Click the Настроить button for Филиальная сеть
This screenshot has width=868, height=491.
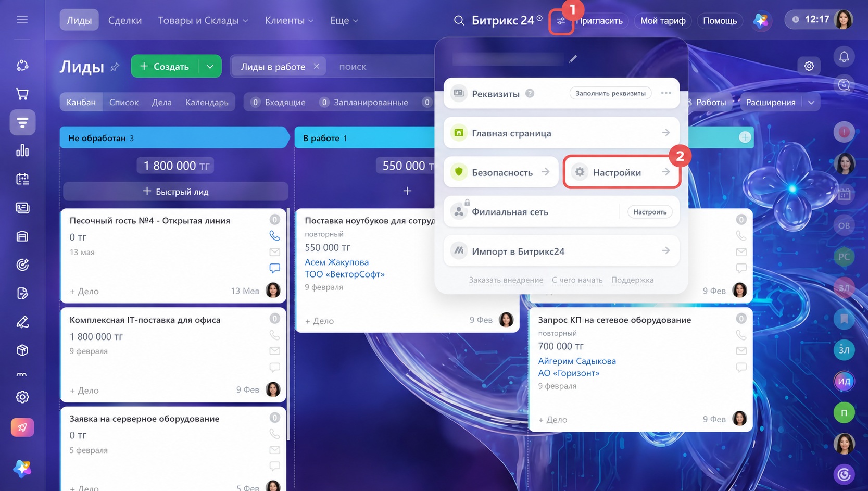[650, 212]
